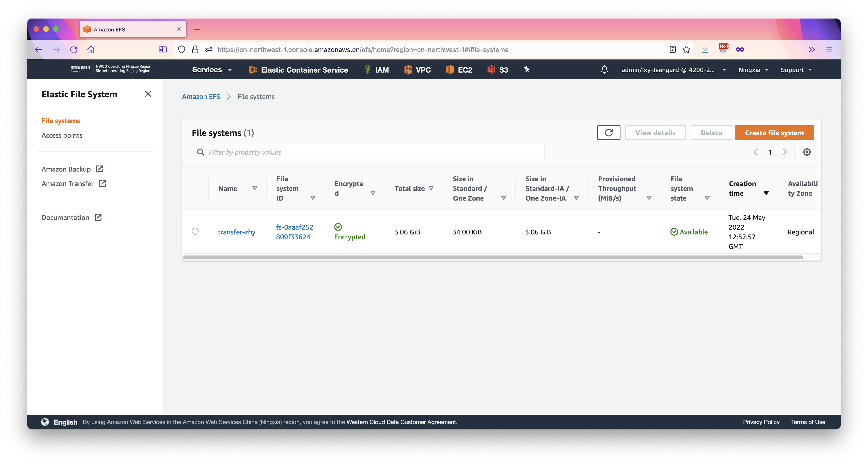This screenshot has width=868, height=465.
Task: Open Amazon Backup external link
Action: [72, 169]
